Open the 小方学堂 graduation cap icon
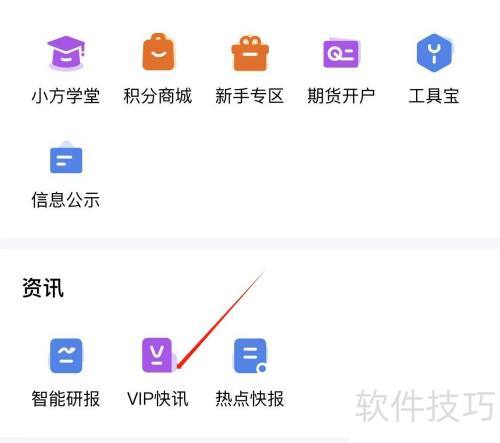500x443 pixels. (x=66, y=53)
